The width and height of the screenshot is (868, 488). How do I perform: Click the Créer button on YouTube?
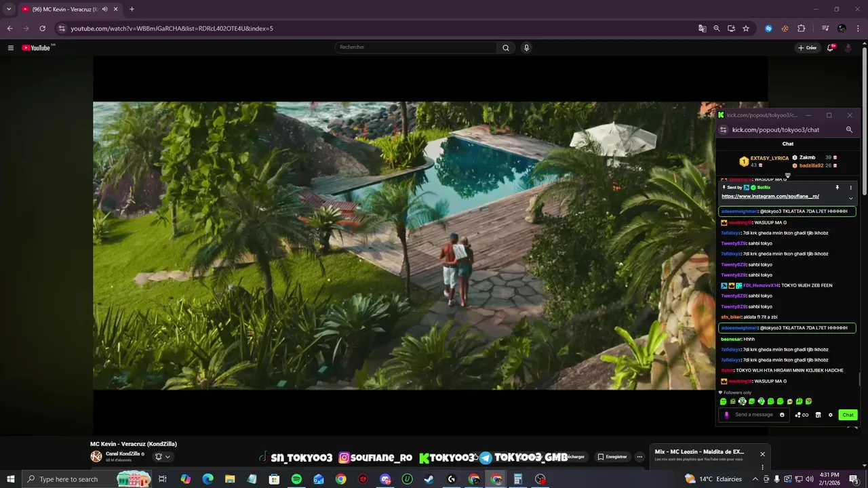click(x=807, y=47)
